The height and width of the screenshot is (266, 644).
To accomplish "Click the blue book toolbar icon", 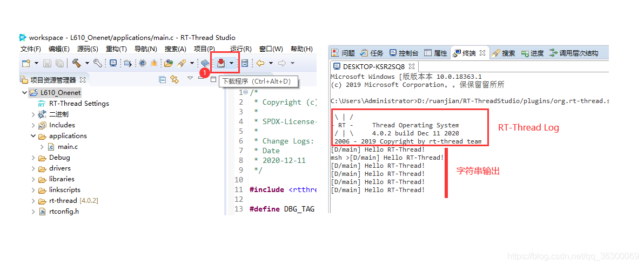I will click(205, 63).
